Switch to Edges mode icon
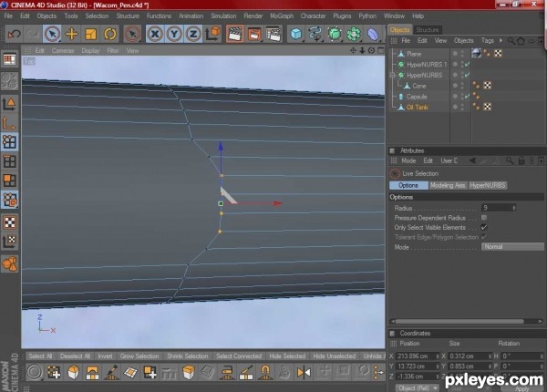 [9, 161]
